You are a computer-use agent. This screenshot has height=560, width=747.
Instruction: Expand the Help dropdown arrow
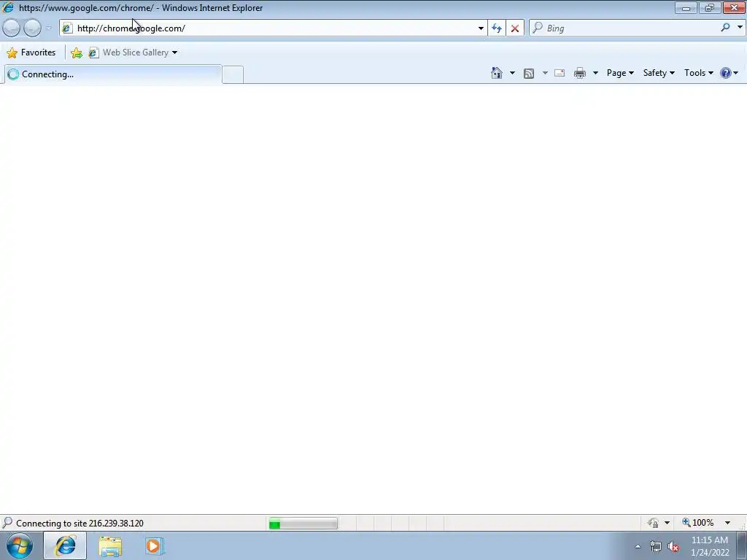pyautogui.click(x=736, y=73)
